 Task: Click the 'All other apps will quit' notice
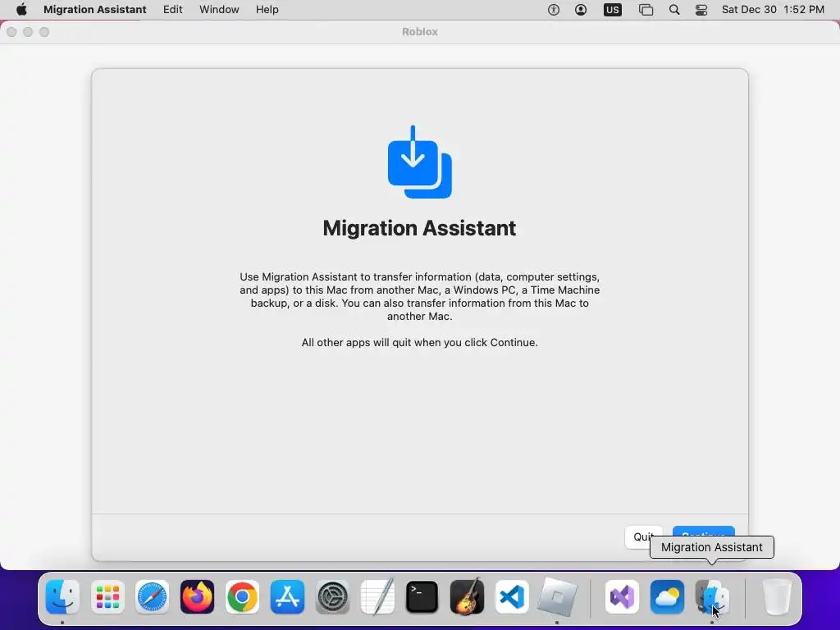click(419, 342)
